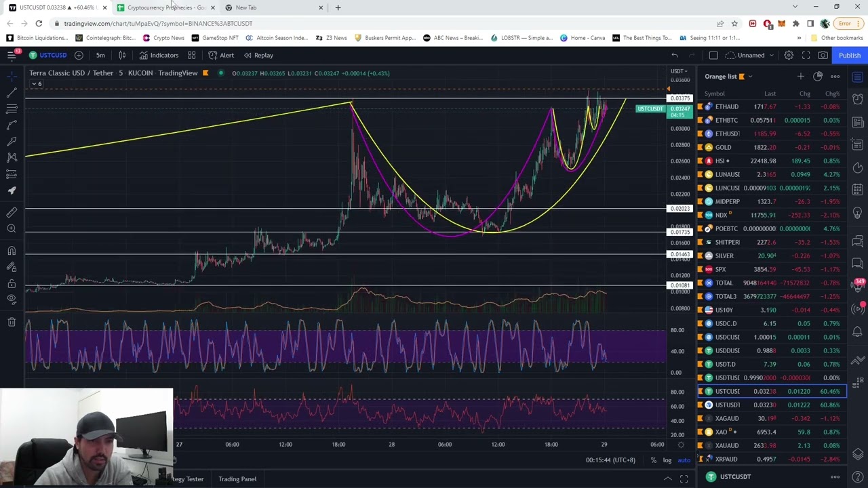This screenshot has height=488, width=868.
Task: Open the USDT price scale currency dropdown
Action: [x=679, y=71]
